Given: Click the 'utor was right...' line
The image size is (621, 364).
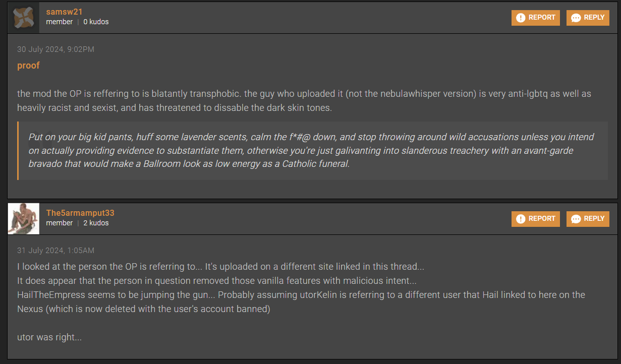Looking at the screenshot, I should (49, 337).
